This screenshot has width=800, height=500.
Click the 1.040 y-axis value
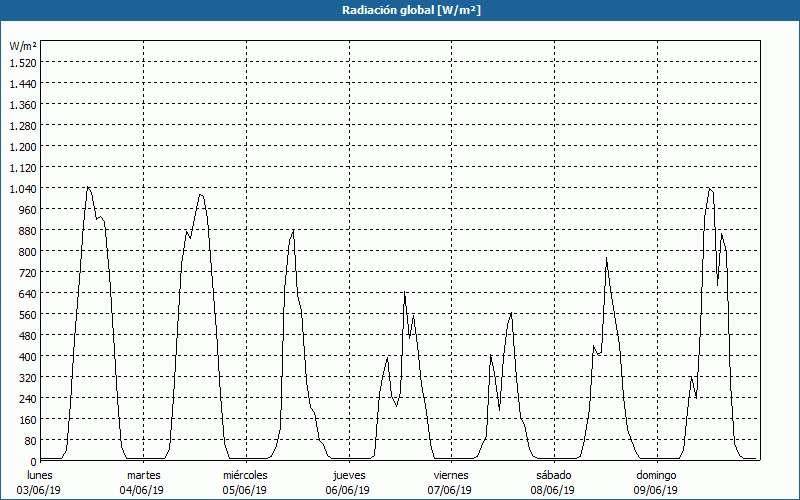(x=23, y=189)
